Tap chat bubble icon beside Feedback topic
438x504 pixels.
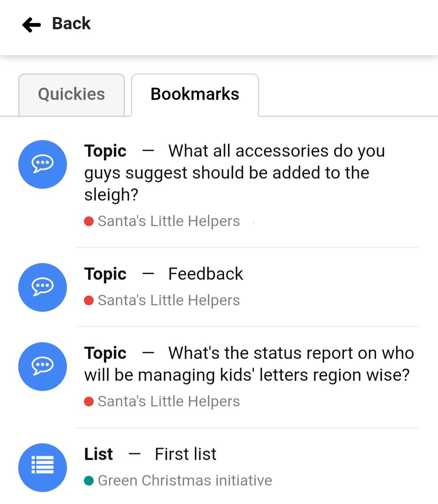point(43,287)
